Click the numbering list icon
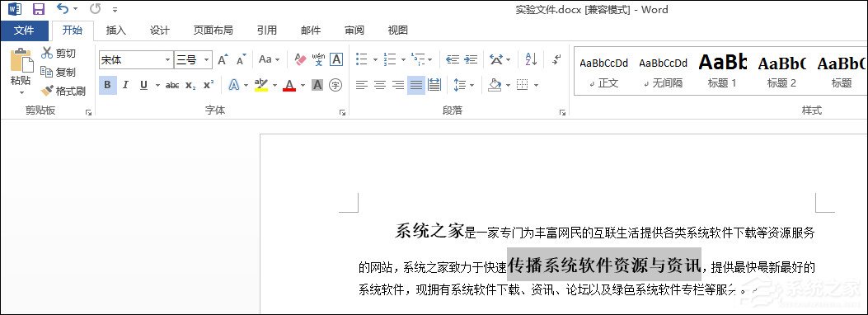The height and width of the screenshot is (315, 868). point(390,59)
